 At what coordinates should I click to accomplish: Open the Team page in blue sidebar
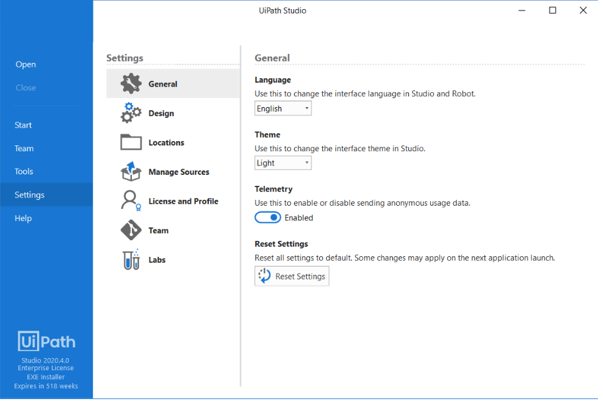tap(24, 148)
